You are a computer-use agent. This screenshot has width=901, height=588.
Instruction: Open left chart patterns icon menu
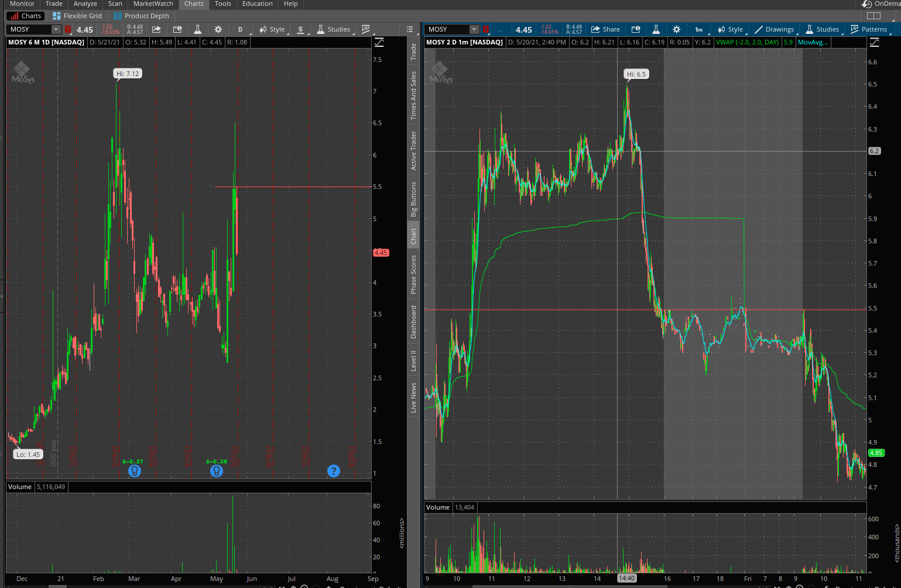pyautogui.click(x=366, y=29)
